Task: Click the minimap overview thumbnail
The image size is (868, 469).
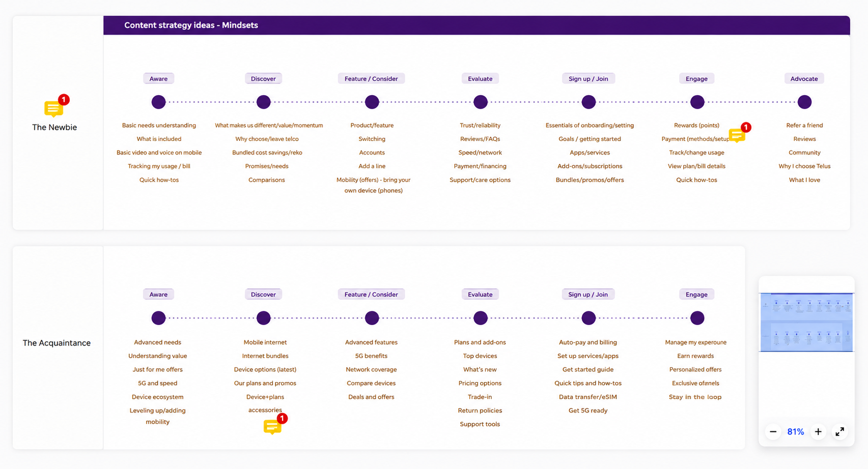Action: pyautogui.click(x=806, y=323)
